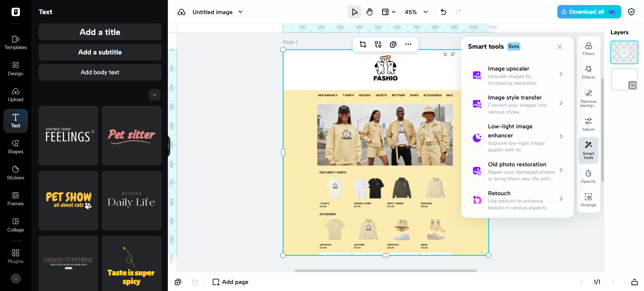This screenshot has height=291, width=644.
Task: Open Filters in right toolbar
Action: pyautogui.click(x=588, y=49)
